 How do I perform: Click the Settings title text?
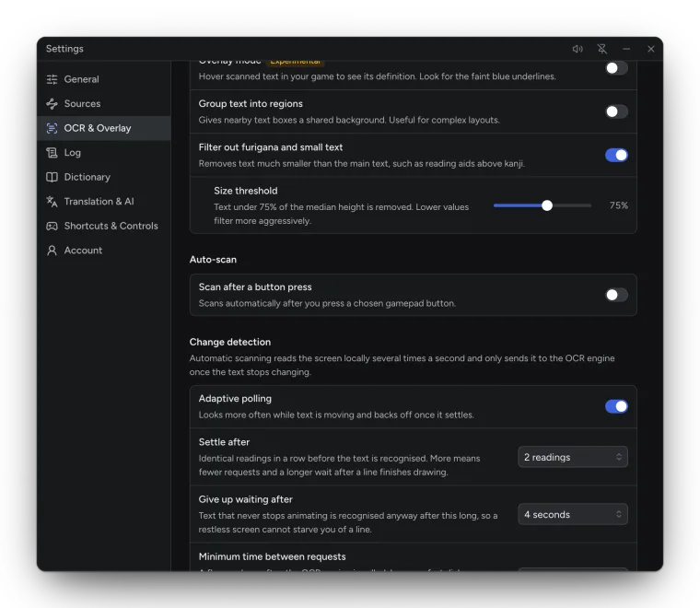pyautogui.click(x=64, y=49)
